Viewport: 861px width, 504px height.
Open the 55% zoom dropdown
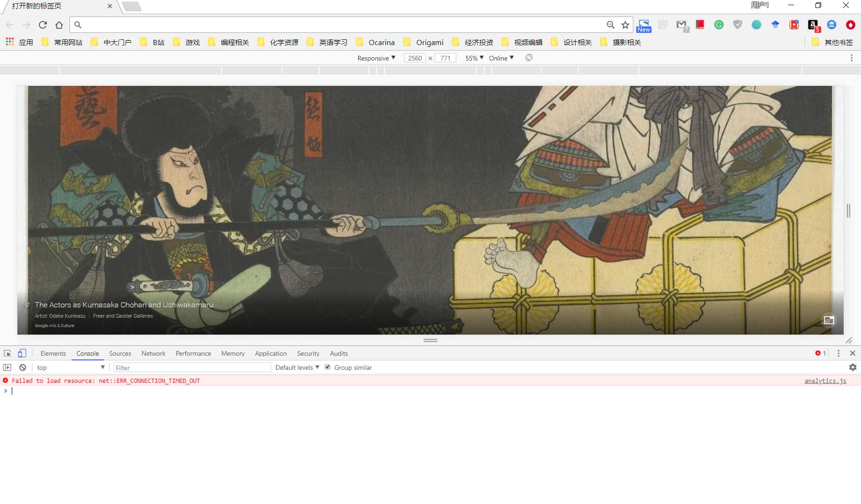[x=474, y=58]
